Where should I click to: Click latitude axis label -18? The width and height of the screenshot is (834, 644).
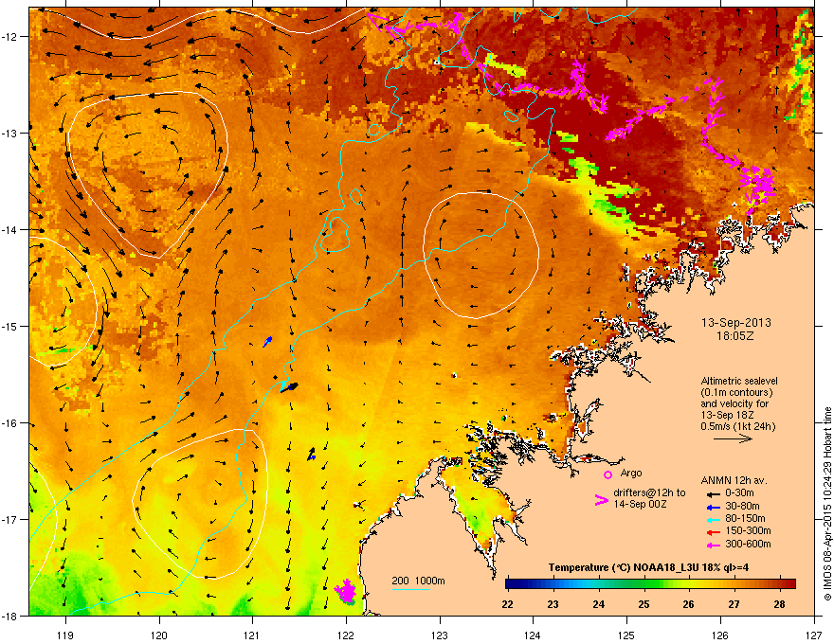click(10, 616)
